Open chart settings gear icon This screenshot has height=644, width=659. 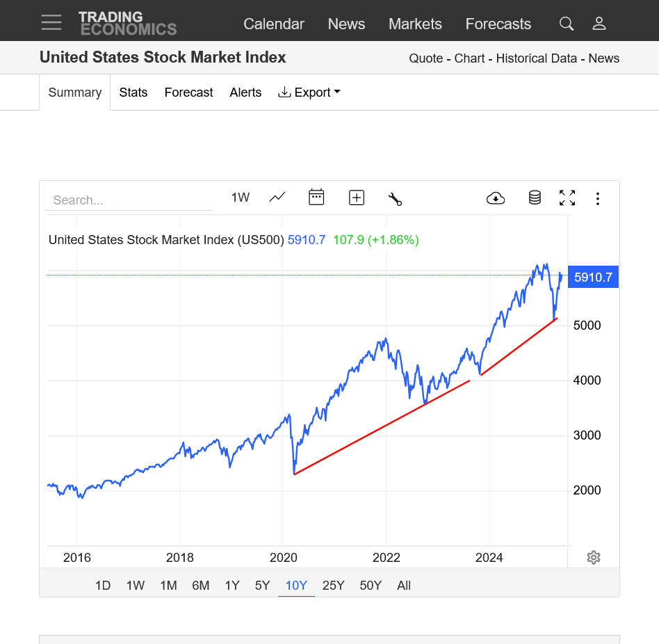click(x=594, y=557)
